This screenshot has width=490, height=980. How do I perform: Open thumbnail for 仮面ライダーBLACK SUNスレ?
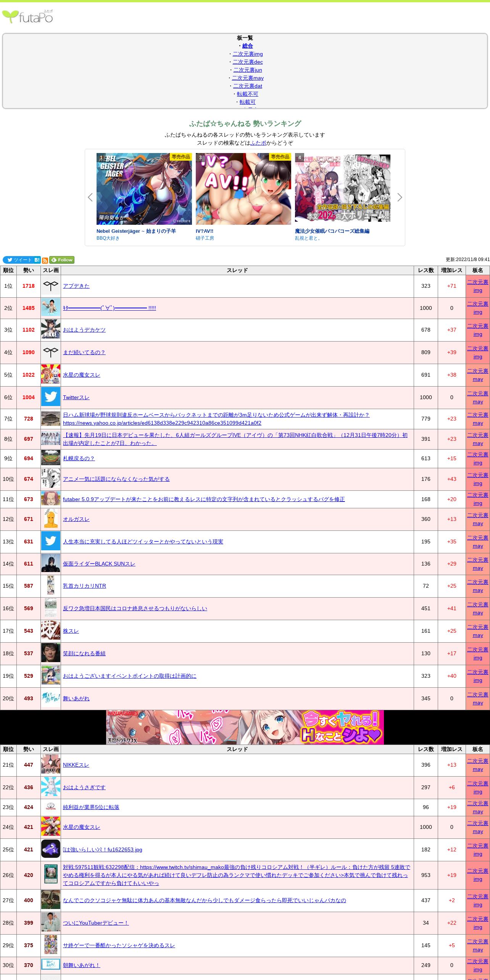51,564
